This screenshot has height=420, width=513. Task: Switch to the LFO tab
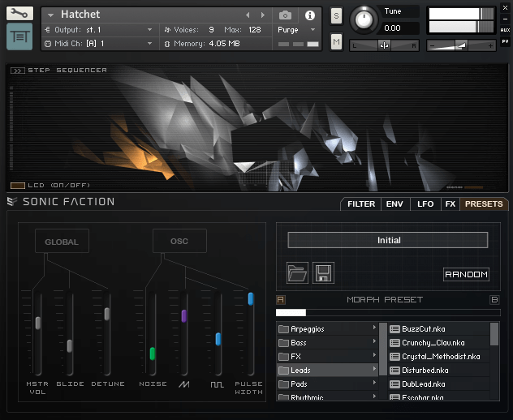pos(425,204)
